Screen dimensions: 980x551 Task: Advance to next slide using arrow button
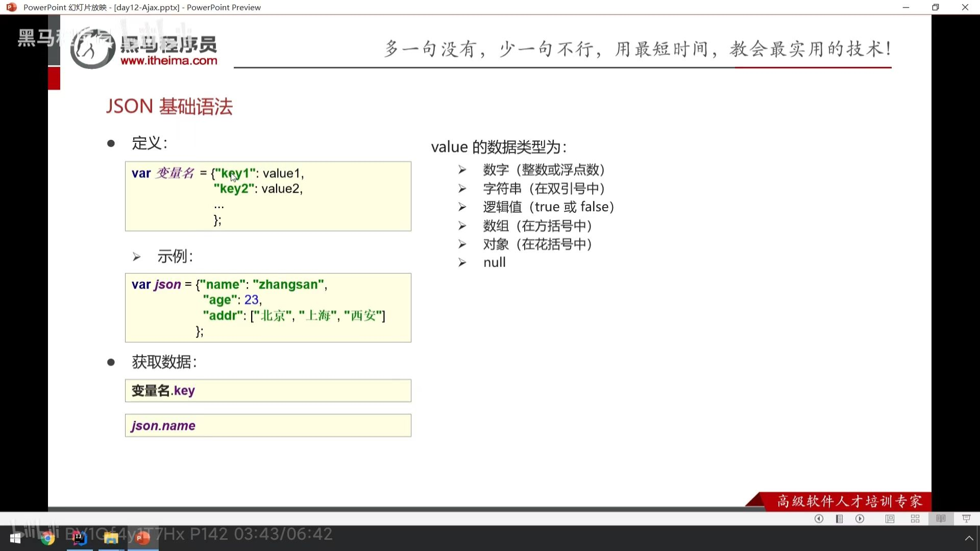pyautogui.click(x=860, y=519)
